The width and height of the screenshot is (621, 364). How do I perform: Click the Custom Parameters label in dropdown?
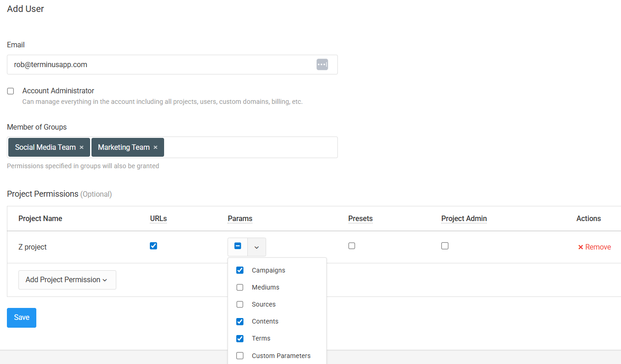[x=281, y=356]
